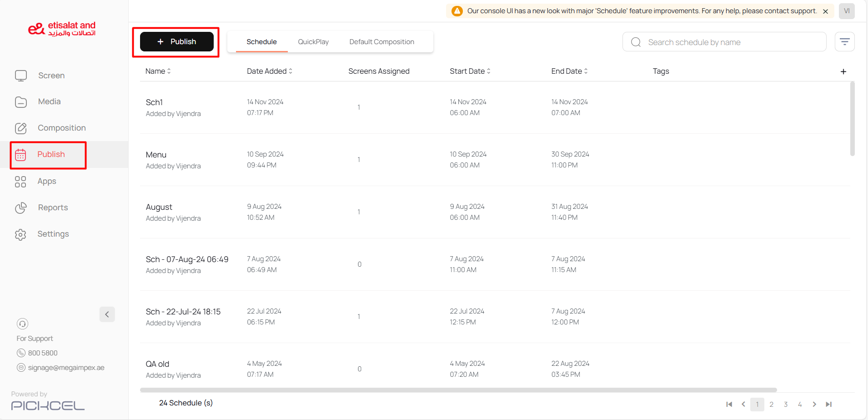Dismiss the console UI notification banner
The height and width of the screenshot is (420, 868).
(825, 11)
